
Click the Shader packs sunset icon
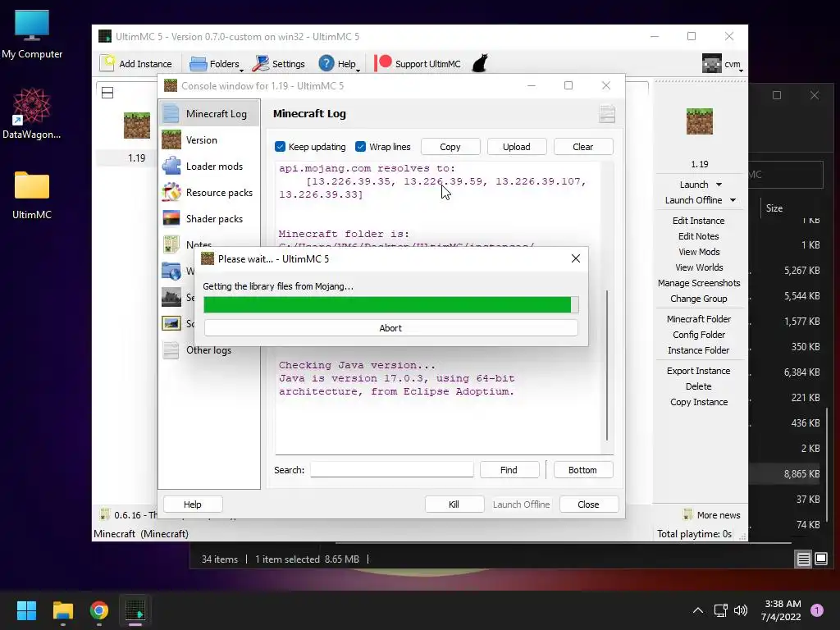[x=171, y=218]
